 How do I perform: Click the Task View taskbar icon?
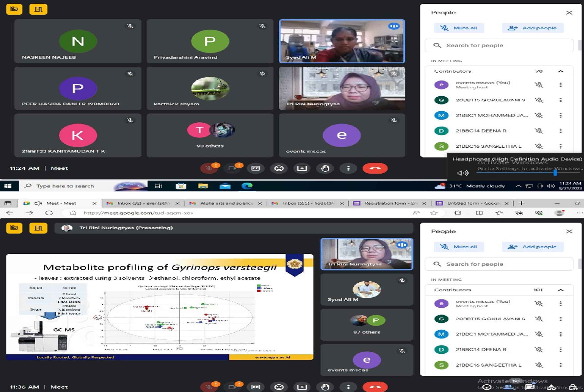pyautogui.click(x=159, y=186)
